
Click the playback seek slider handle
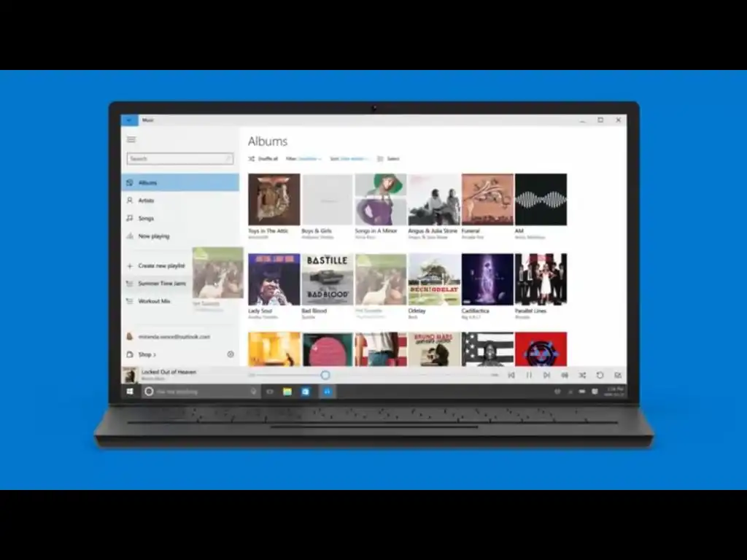[x=325, y=376]
